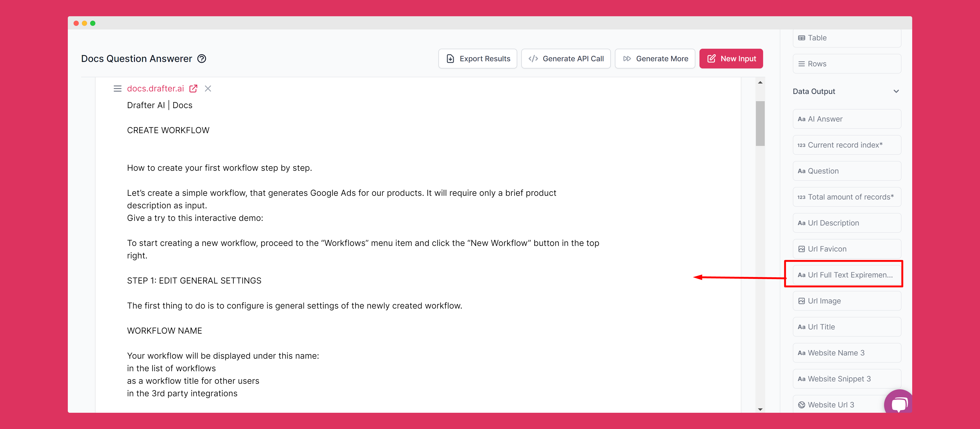Select the Url Favicon field
The height and width of the screenshot is (429, 980).
tap(847, 249)
